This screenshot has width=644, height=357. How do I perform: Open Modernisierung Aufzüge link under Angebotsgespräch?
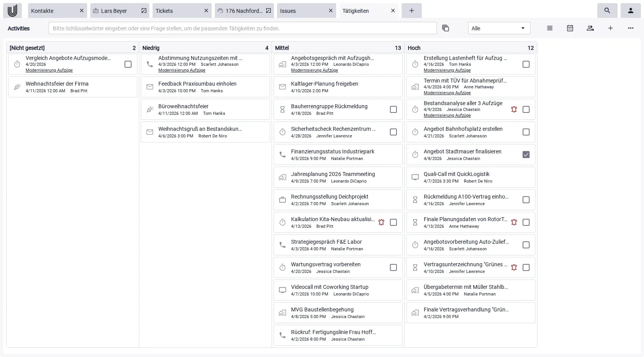click(x=314, y=70)
